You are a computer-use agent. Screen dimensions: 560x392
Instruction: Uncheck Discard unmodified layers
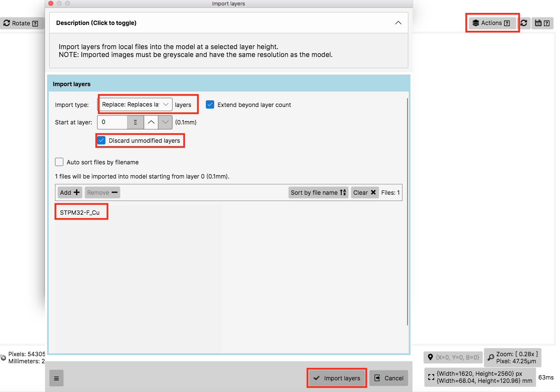(x=101, y=141)
